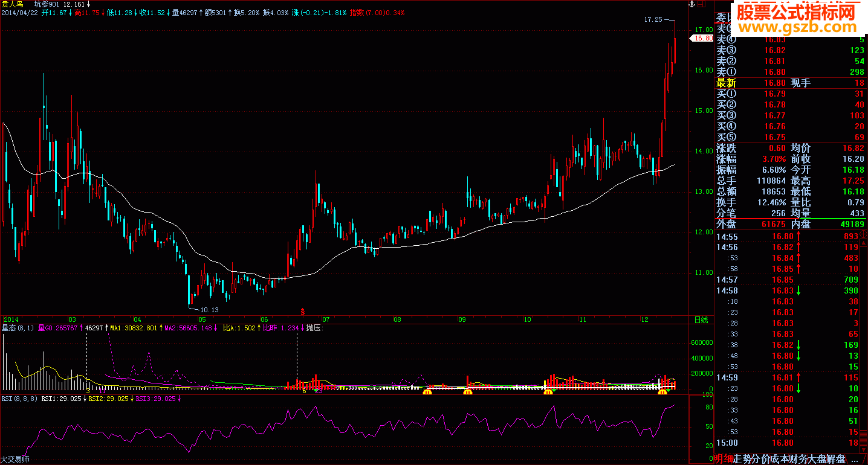Click the panel layout icon beside the anchor
Image resolution: width=868 pixels, height=465 pixels.
point(701,4)
